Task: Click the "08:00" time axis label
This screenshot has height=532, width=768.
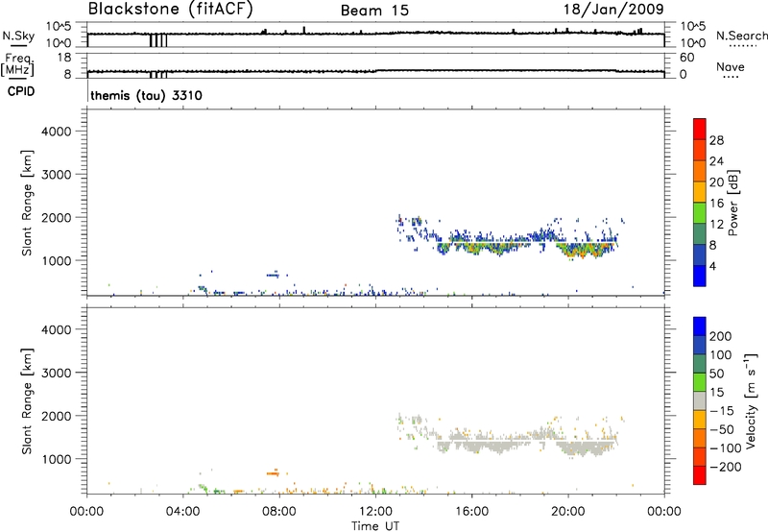Action: coord(279,512)
